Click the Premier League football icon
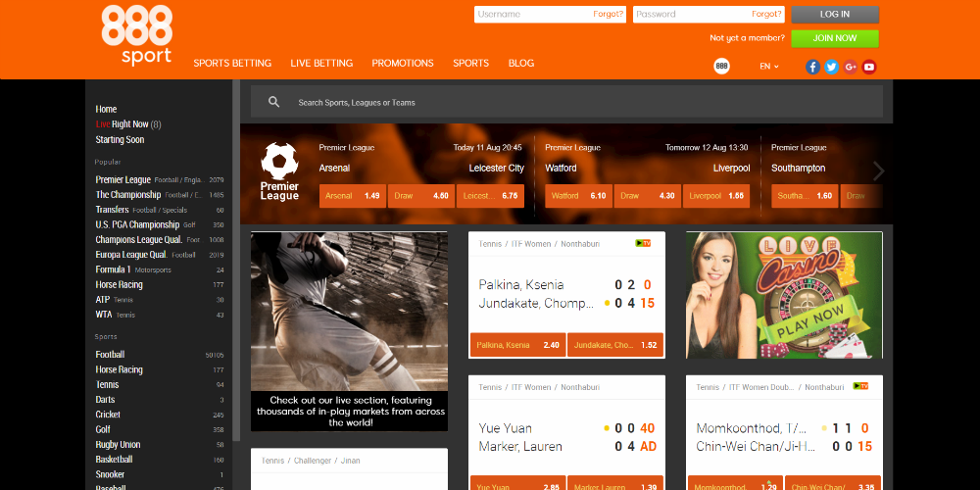The width and height of the screenshot is (980, 490). (279, 162)
